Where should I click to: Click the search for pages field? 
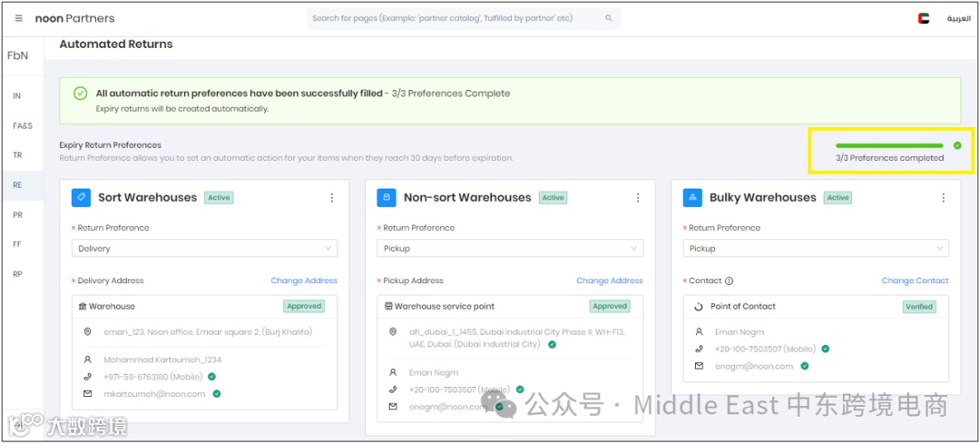pos(464,19)
